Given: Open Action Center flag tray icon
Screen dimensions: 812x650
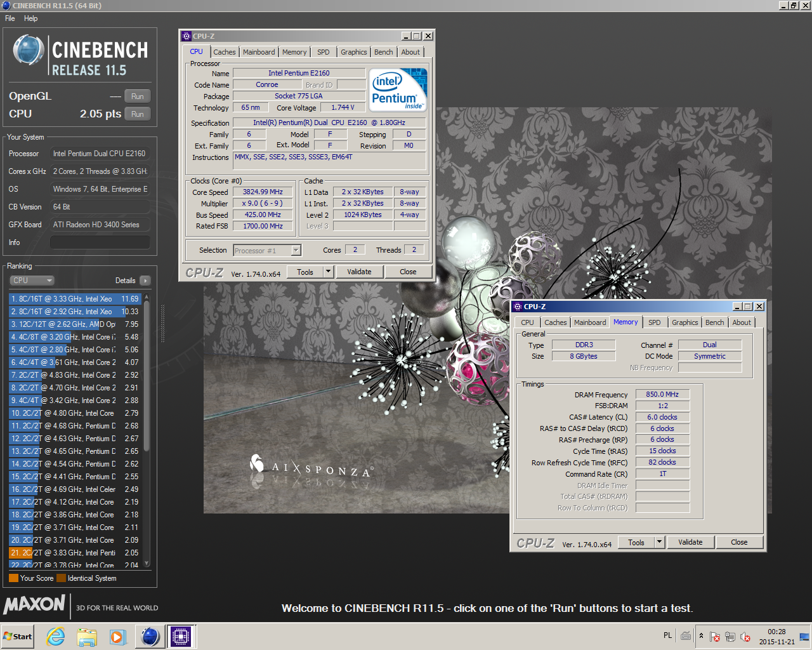Looking at the screenshot, I should 715,637.
